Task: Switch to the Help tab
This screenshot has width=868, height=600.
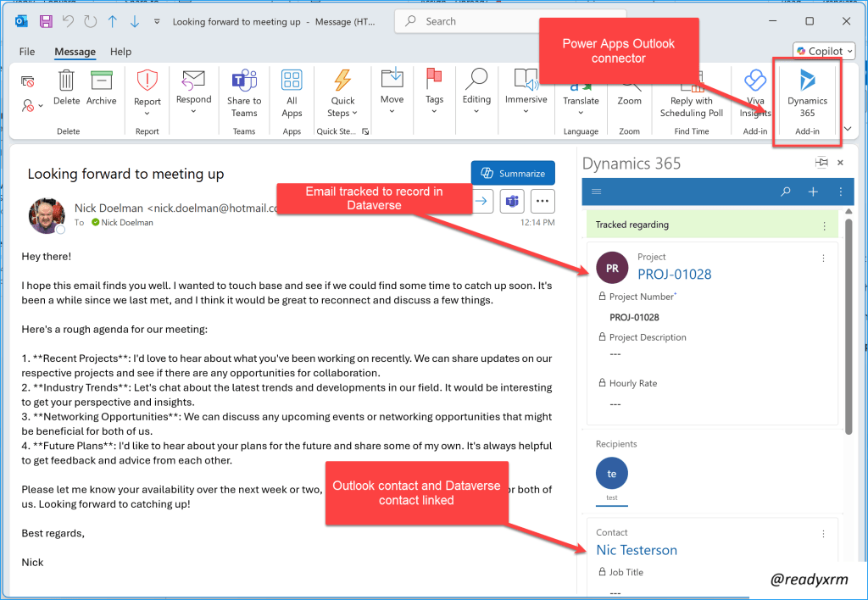Action: point(121,52)
